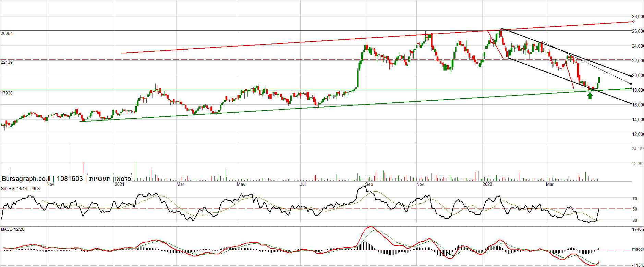
Task: Click the 26054 price level label
Action: (7, 34)
